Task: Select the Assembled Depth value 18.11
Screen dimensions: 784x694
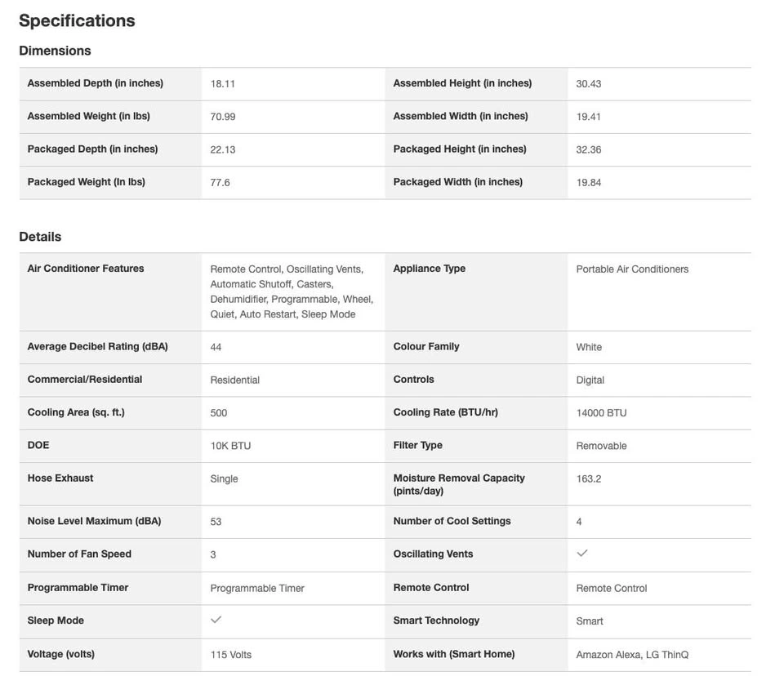Action: pos(222,84)
